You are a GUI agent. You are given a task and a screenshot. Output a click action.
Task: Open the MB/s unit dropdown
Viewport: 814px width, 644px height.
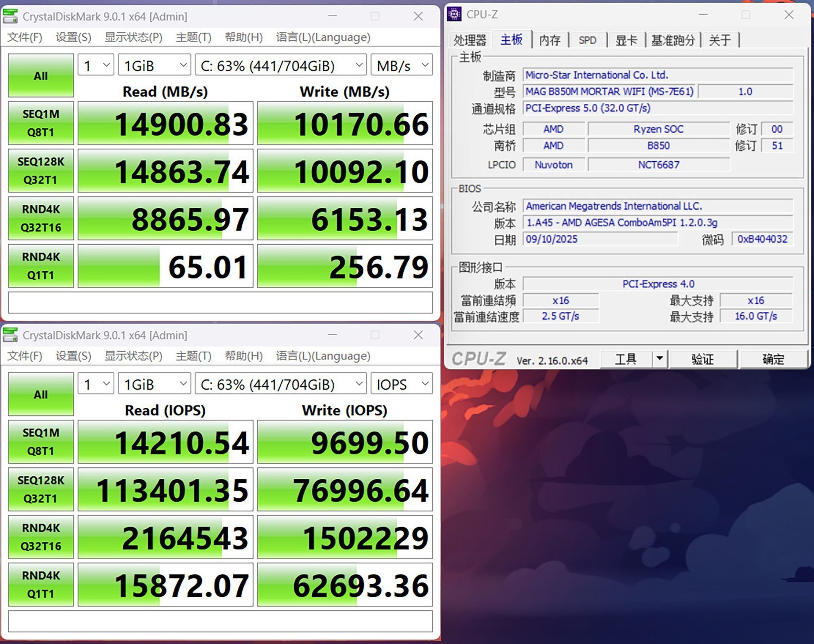(401, 65)
